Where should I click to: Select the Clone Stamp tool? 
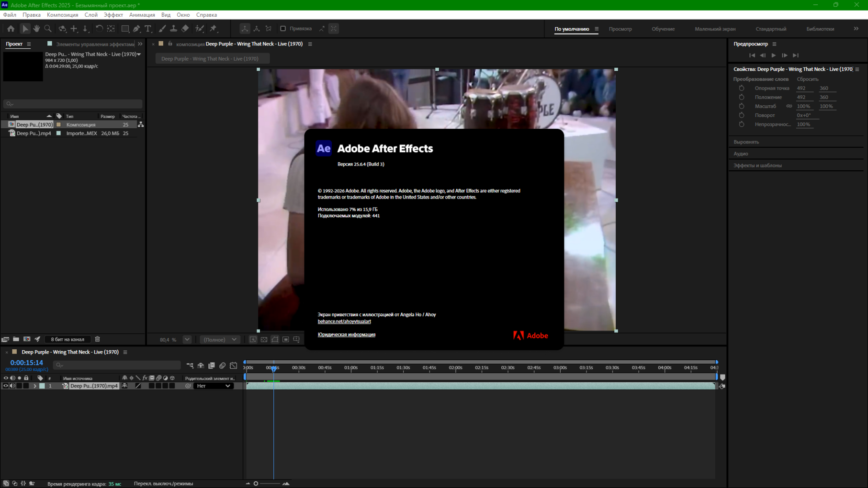pyautogui.click(x=173, y=29)
